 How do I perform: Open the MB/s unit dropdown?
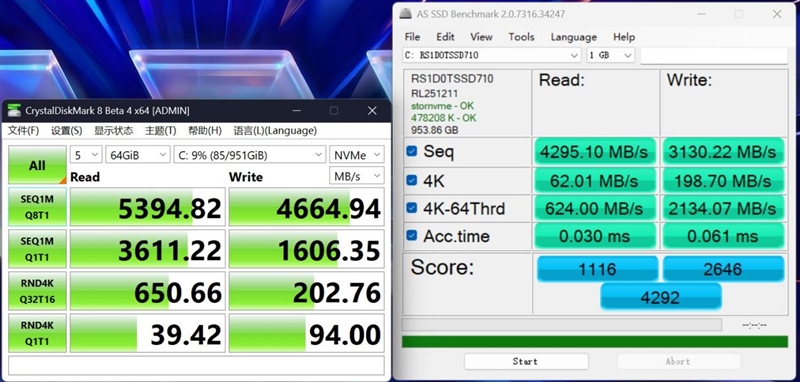tap(357, 176)
